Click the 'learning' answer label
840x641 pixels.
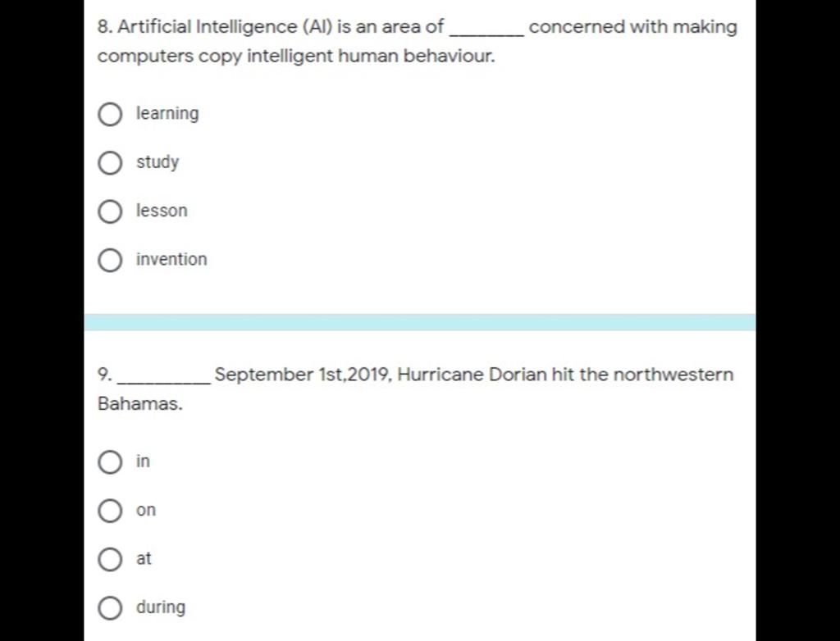tap(167, 113)
